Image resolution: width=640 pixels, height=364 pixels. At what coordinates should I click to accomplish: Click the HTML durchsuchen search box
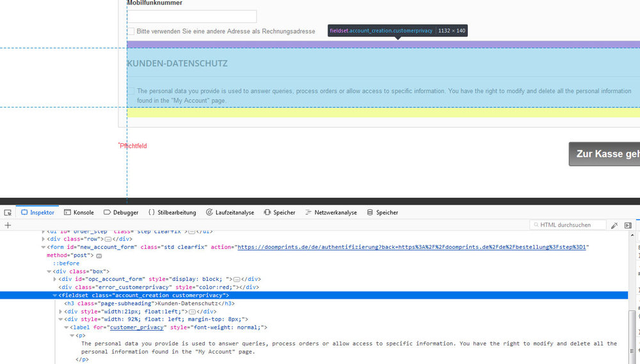point(568,225)
